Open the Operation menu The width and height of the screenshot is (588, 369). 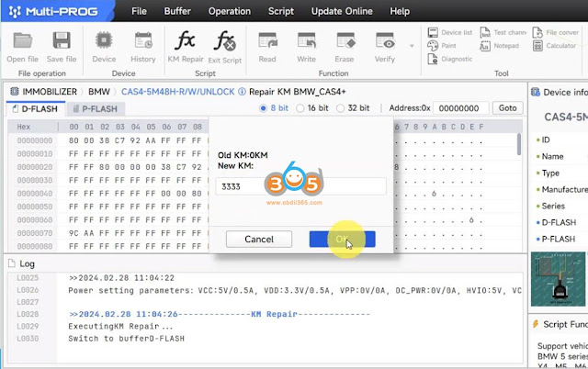(230, 11)
